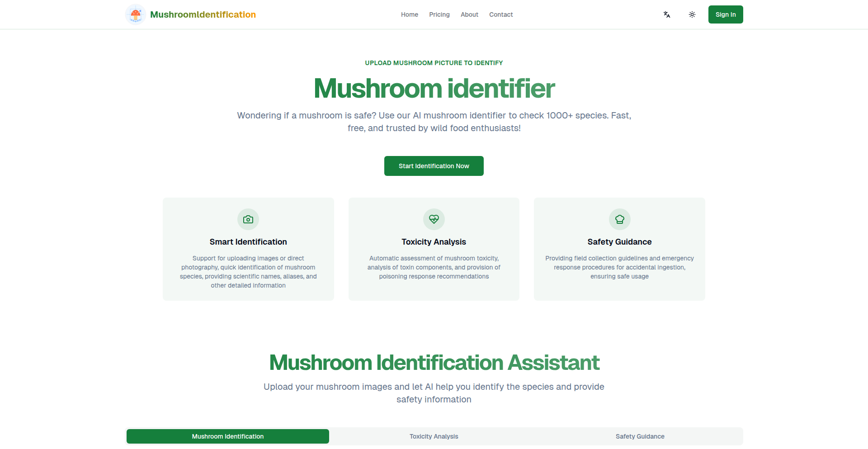Switch to the Safety Guidance tab
Image resolution: width=868 pixels, height=449 pixels.
pyautogui.click(x=640, y=436)
